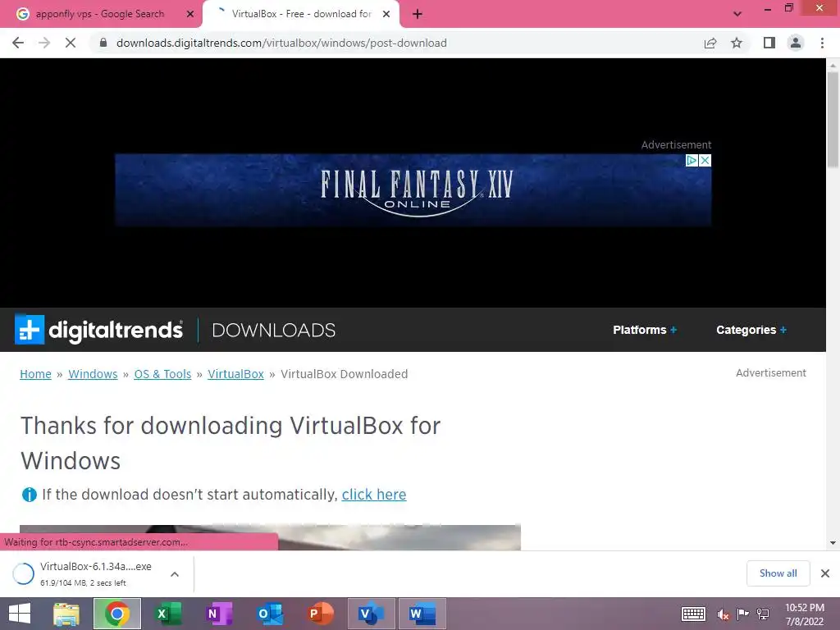Open the DOWNLOADS section heading
Viewport: 840px width, 630px height.
[274, 330]
